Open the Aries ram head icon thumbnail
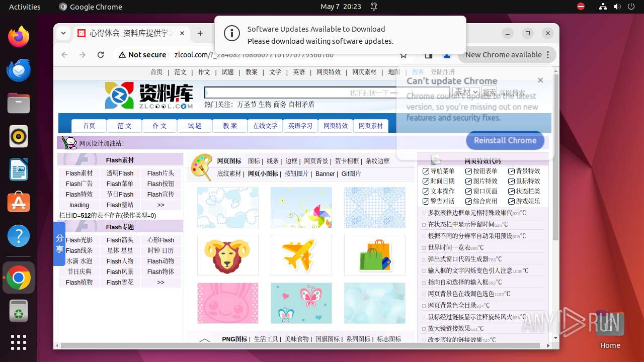Screen dimensions: 644x362 pyautogui.click(x=227, y=255)
